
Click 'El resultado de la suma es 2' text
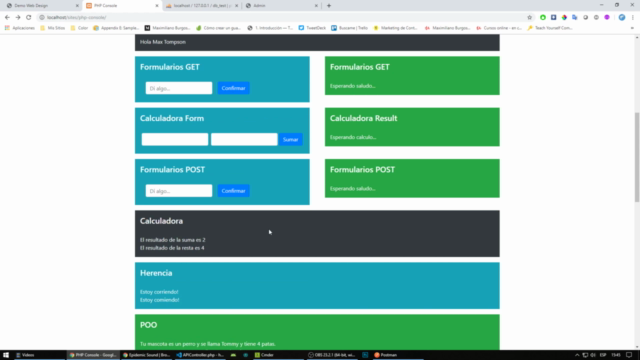(173, 240)
